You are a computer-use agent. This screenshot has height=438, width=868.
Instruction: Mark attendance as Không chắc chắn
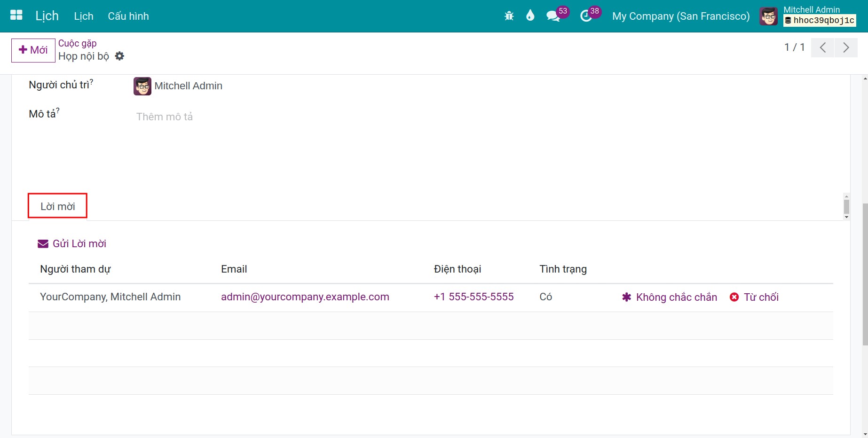click(x=670, y=297)
